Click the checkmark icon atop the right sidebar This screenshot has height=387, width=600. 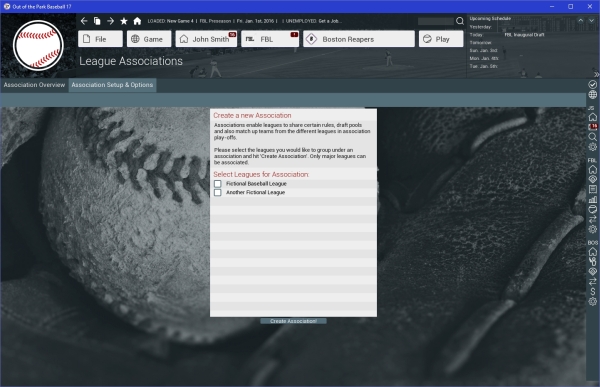(592, 85)
